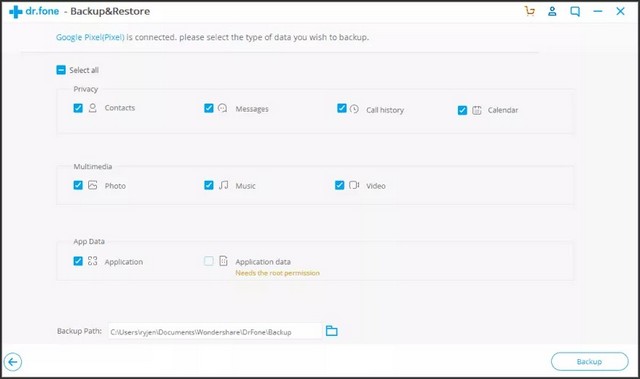
Task: Toggle the Select all checkbox
Action: coord(61,70)
